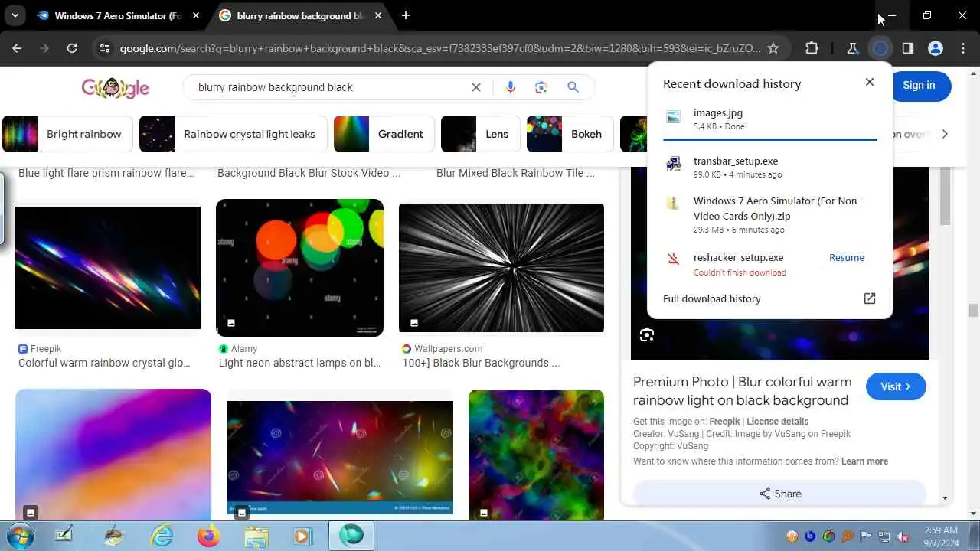Open the side panel icon
Image resolution: width=980 pixels, height=551 pixels.
pyautogui.click(x=908, y=48)
